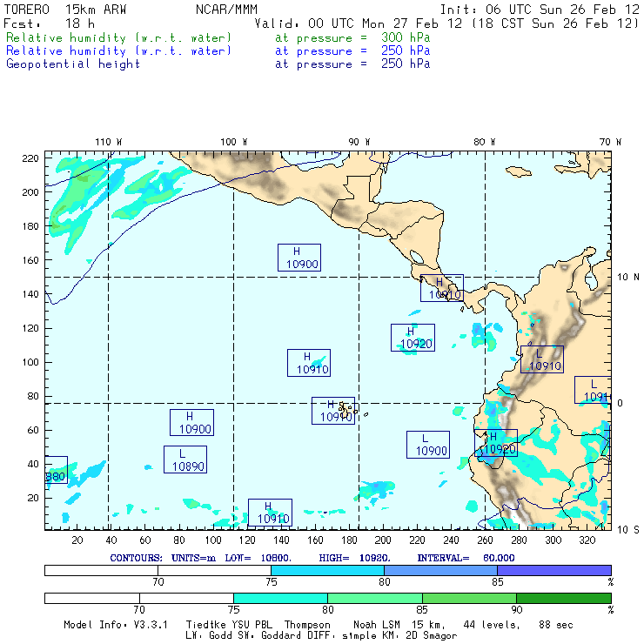Click the medium-blue 80–85% swatch on upper colorbar
Screen dimensions: 644x644
[x=440, y=570]
